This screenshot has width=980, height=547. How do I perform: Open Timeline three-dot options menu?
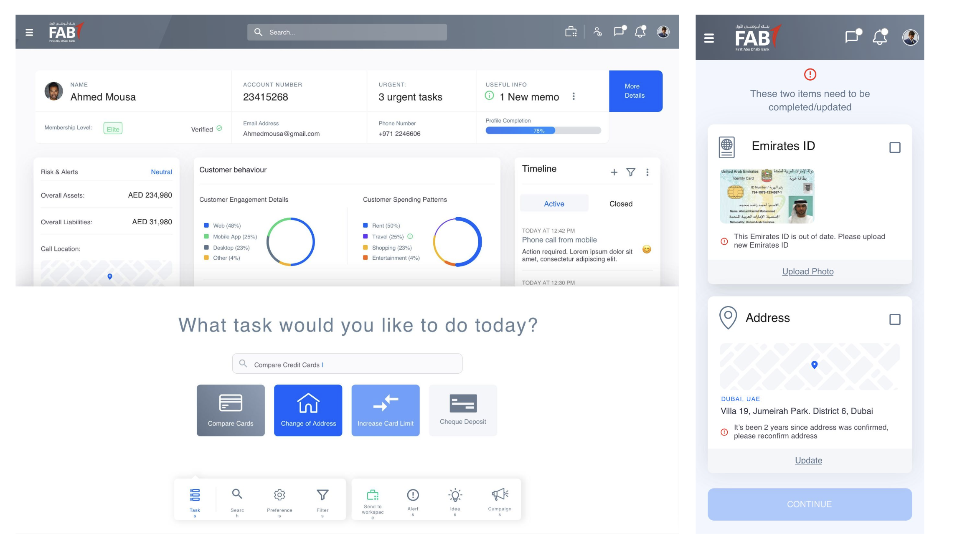647,172
